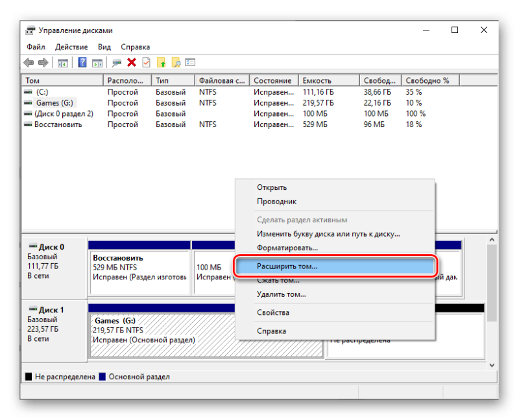Sort by the Файловая с... column header

[x=222, y=80]
